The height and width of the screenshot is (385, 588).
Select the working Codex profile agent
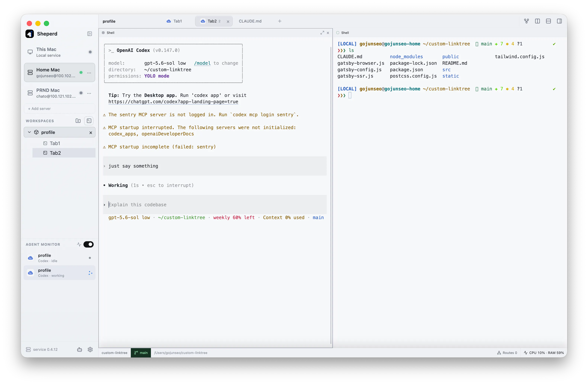tap(59, 273)
